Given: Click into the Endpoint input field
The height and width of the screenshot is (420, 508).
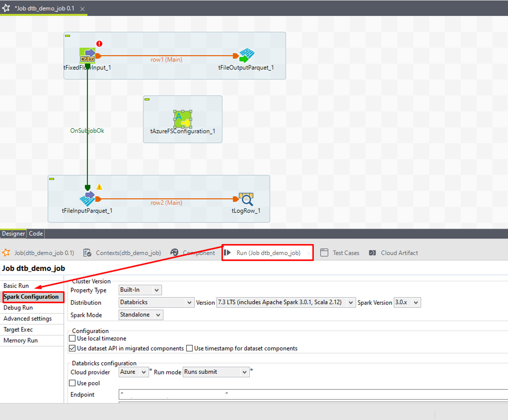Looking at the screenshot, I should point(313,395).
